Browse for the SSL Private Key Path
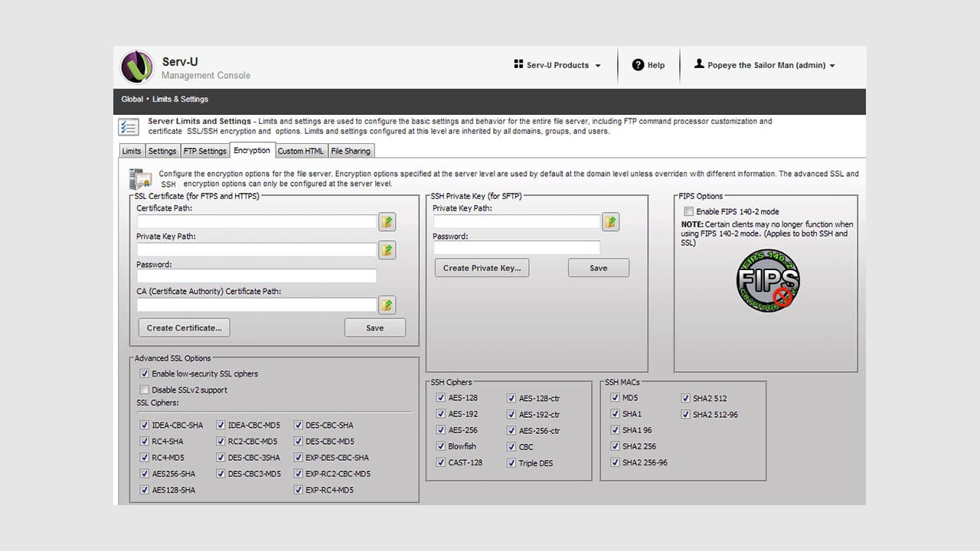This screenshot has height=551, width=980. 387,249
